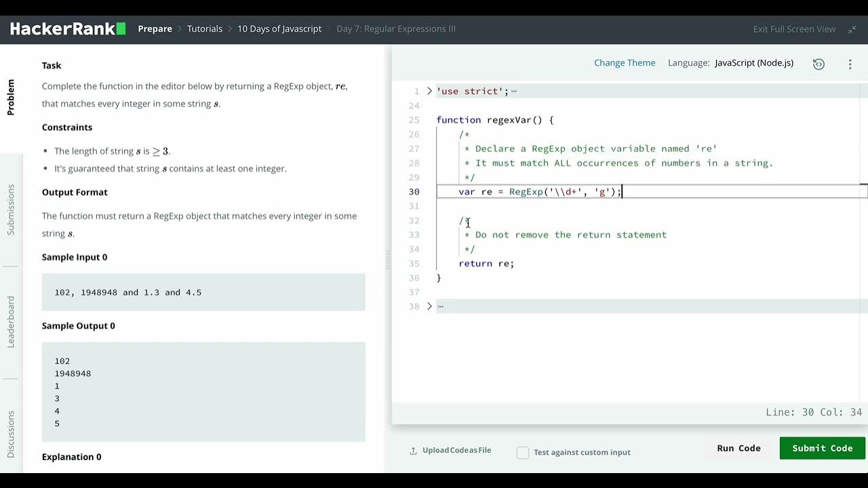Click the exit full screen collapse icon
Image resolution: width=868 pixels, height=488 pixels.
point(852,29)
